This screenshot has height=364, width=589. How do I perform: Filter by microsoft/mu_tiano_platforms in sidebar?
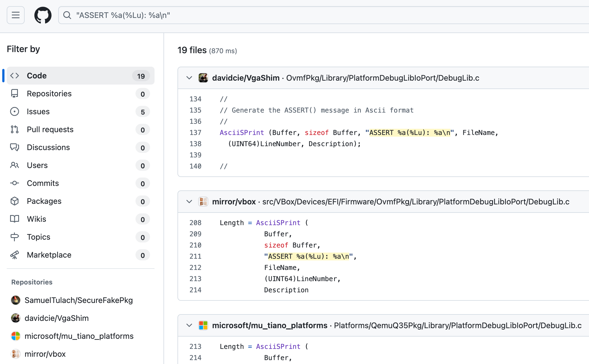click(79, 336)
